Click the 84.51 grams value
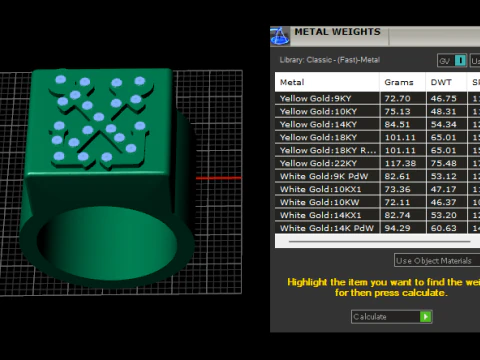The image size is (480, 360). (397, 125)
